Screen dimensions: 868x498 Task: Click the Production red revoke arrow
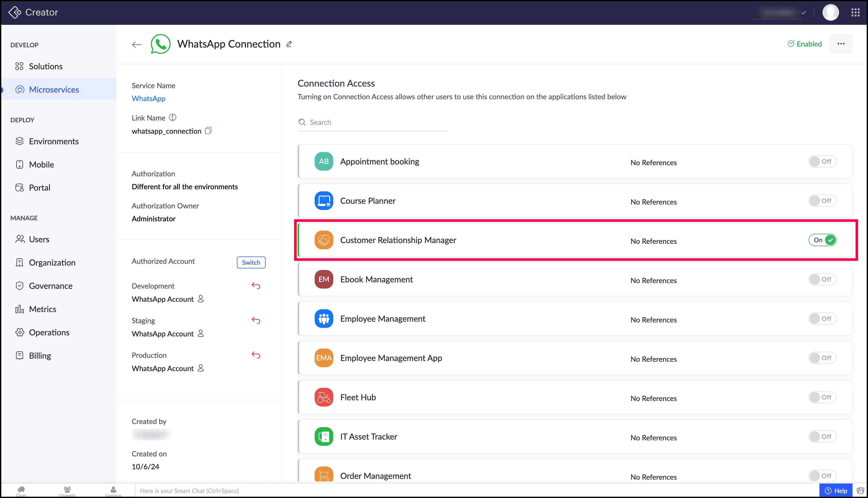(256, 355)
